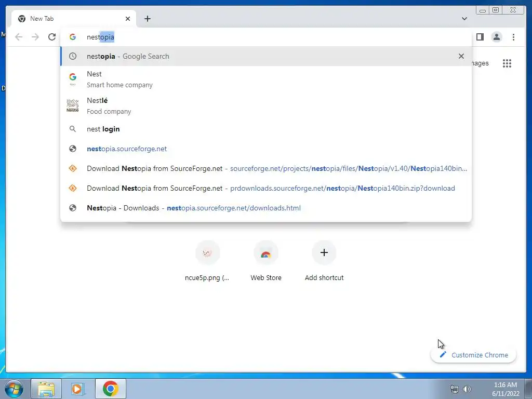Open the Nestopia v1.40 SourceForge files suggestion

[265, 168]
